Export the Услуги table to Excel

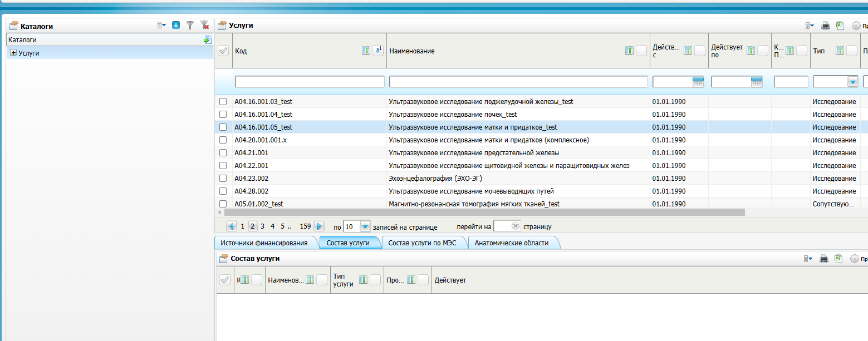point(840,26)
